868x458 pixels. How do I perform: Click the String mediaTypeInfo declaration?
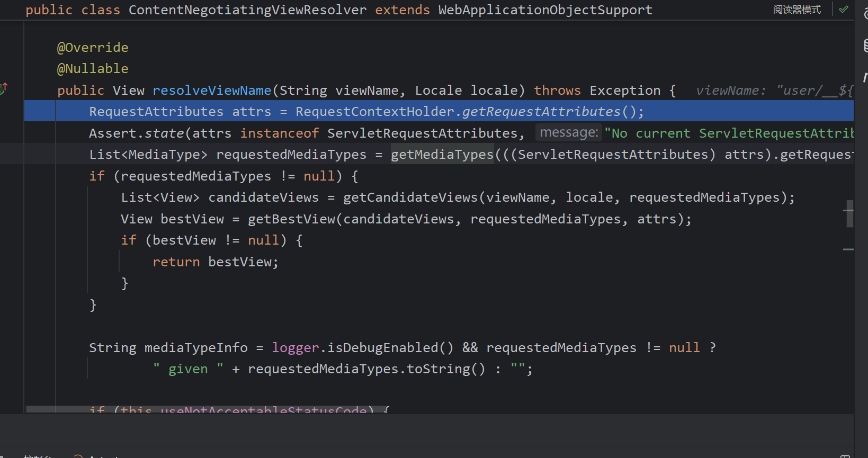coord(168,348)
